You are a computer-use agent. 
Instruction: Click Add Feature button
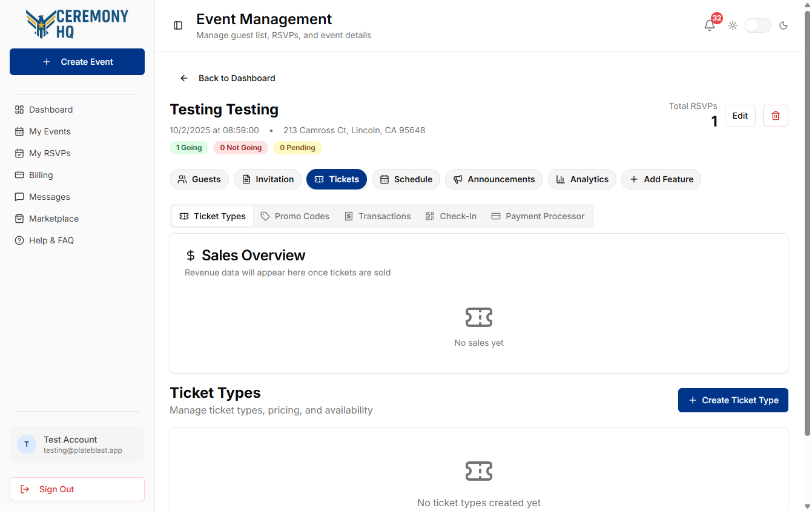point(661,179)
